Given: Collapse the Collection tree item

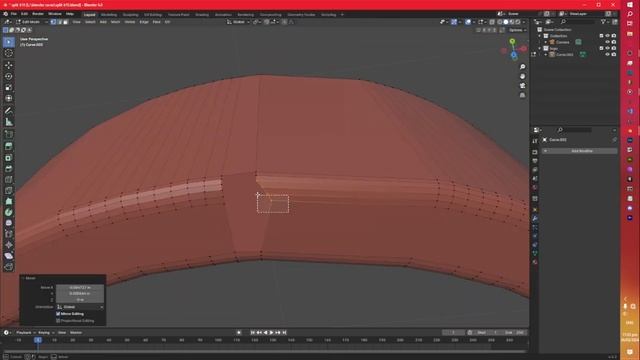Looking at the screenshot, I should pyautogui.click(x=540, y=36).
